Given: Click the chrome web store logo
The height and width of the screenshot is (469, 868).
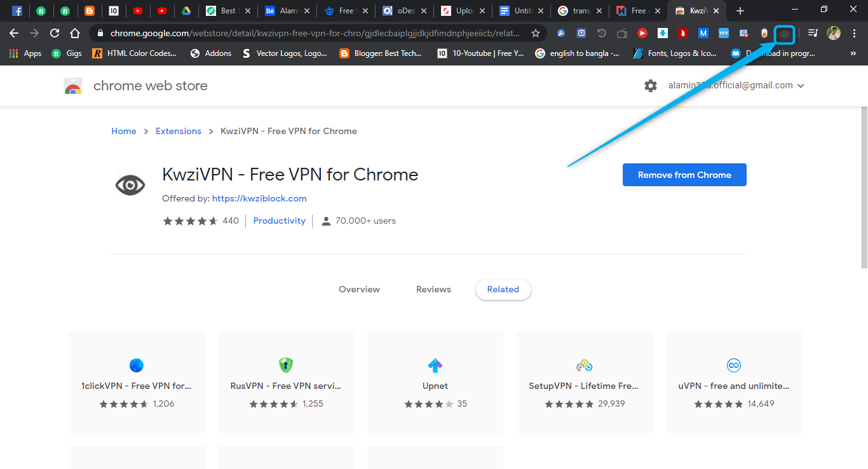Looking at the screenshot, I should click(73, 86).
